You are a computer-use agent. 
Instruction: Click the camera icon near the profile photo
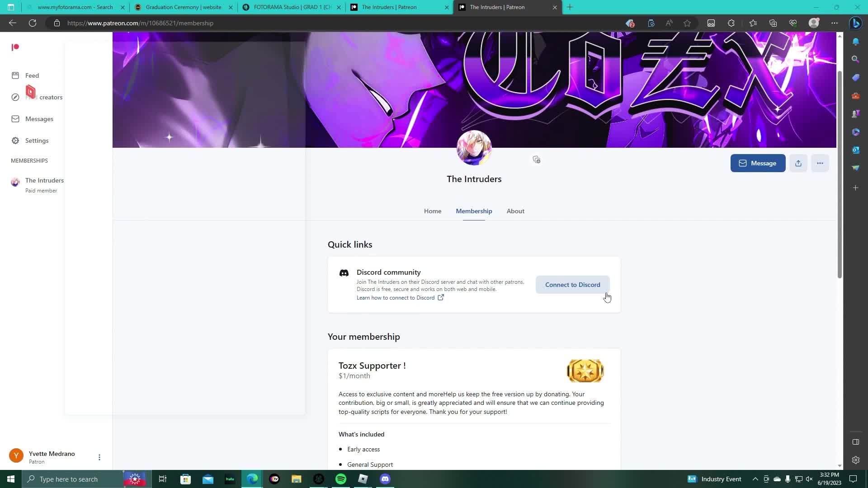pos(536,160)
